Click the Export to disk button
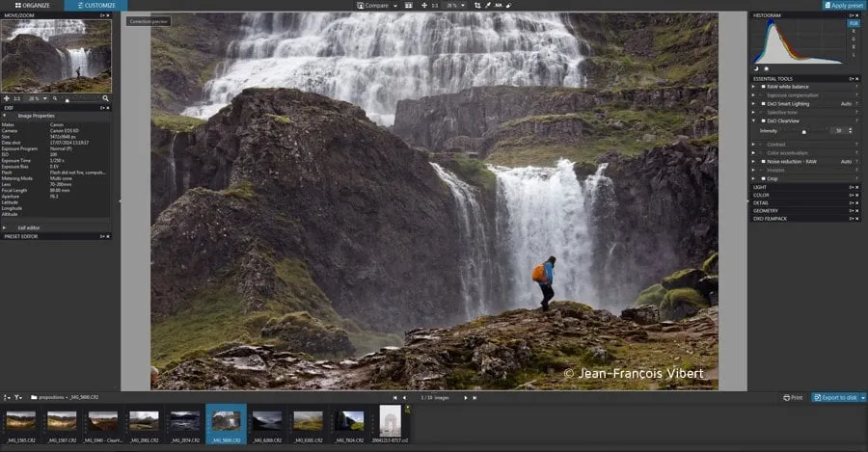868x452 pixels. click(x=837, y=397)
